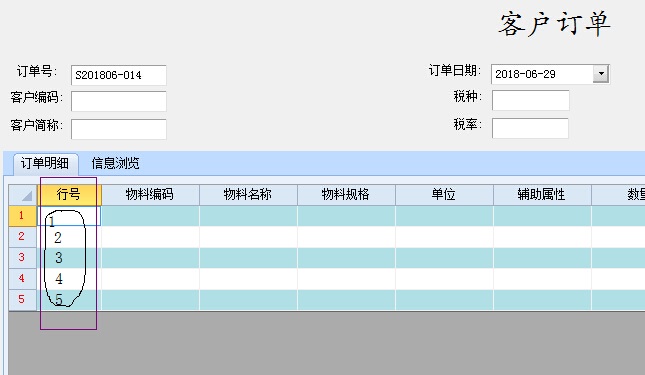Image resolution: width=645 pixels, height=375 pixels.
Task: Select row header 5 in the grid
Action: 23,300
